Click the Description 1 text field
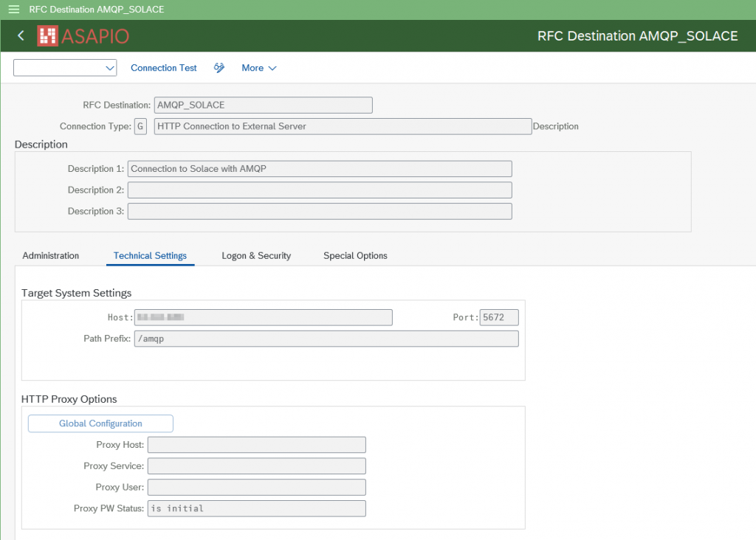This screenshot has width=756, height=540. (319, 169)
